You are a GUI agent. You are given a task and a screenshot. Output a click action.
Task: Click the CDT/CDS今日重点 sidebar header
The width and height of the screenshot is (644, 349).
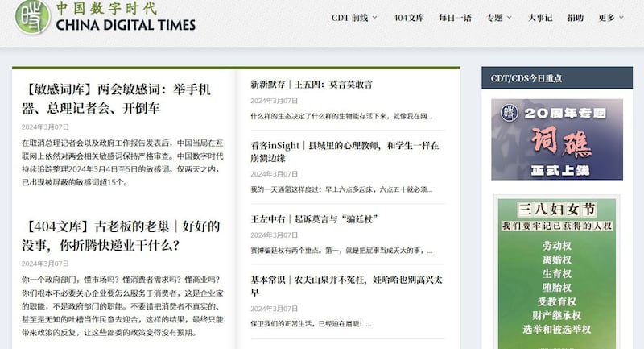pos(526,78)
